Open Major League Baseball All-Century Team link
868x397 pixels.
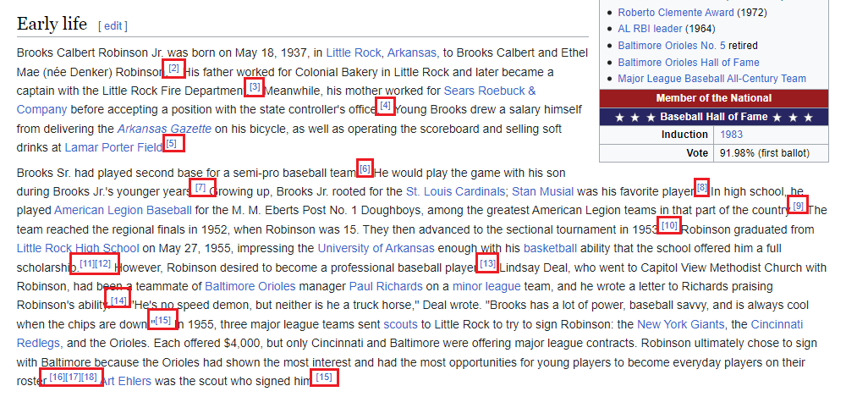click(x=711, y=79)
